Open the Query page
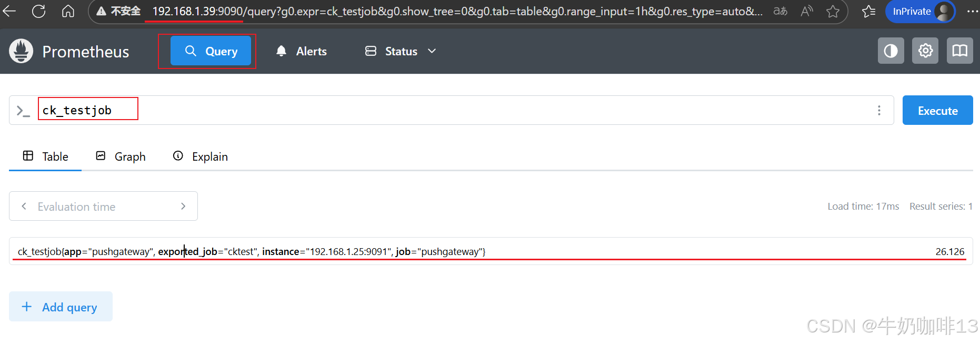This screenshot has height=343, width=980. click(211, 51)
